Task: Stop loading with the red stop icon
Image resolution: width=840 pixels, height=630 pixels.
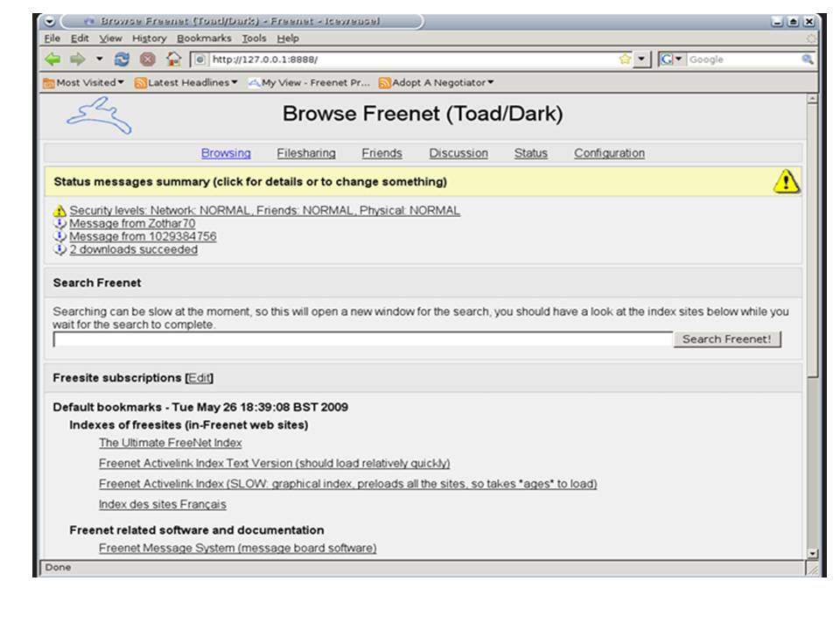Action: coord(147,59)
